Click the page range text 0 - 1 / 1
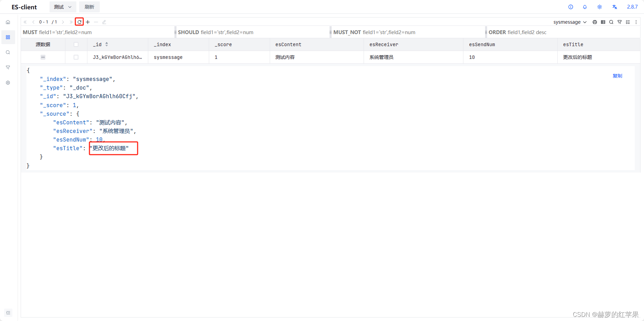Viewport: 644px width, 321px height. (48, 22)
